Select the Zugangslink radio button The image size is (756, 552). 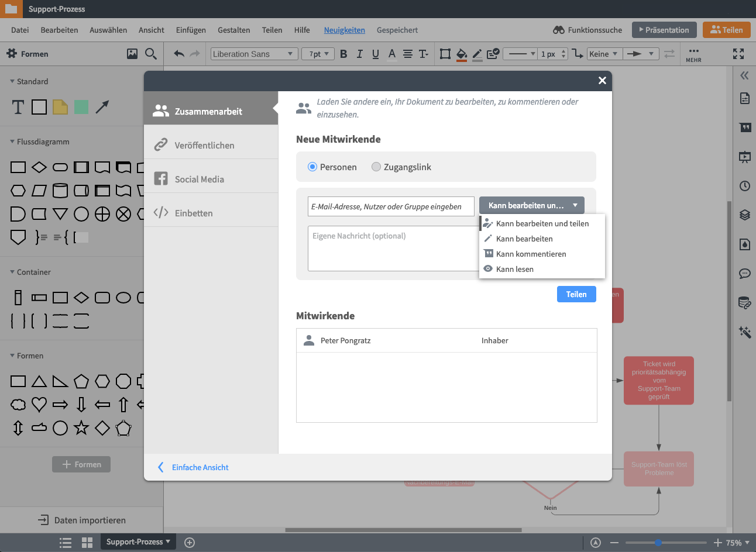(376, 167)
